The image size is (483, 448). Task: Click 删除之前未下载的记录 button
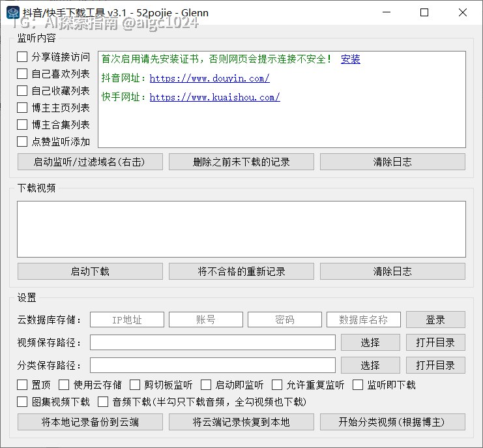[241, 162]
